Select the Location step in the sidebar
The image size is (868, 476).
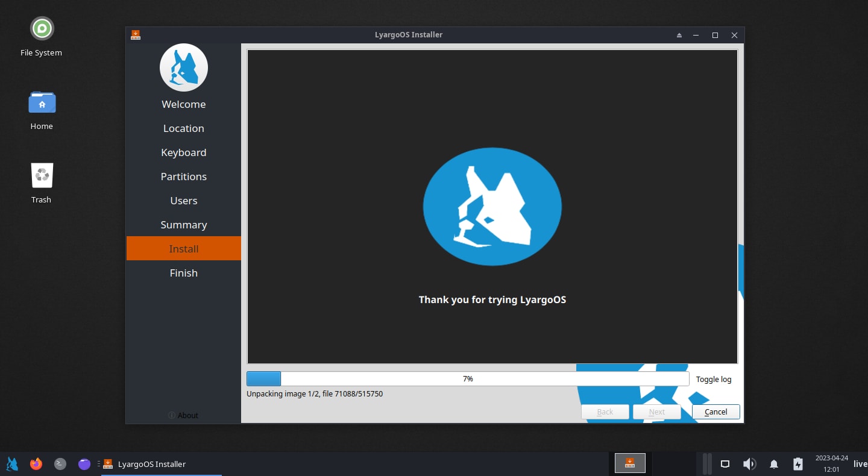pos(184,128)
